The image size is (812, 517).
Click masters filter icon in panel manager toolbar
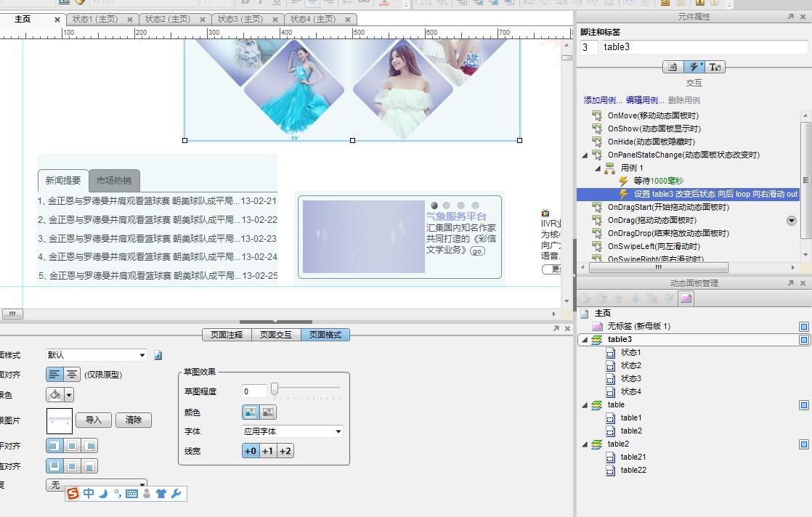point(686,298)
